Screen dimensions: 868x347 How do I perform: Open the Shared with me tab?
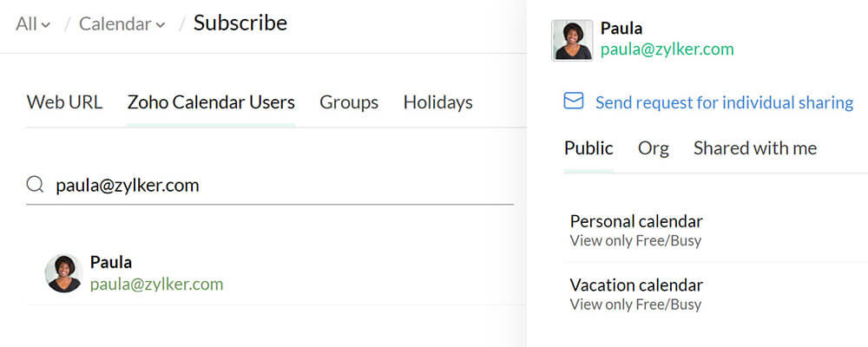754,148
